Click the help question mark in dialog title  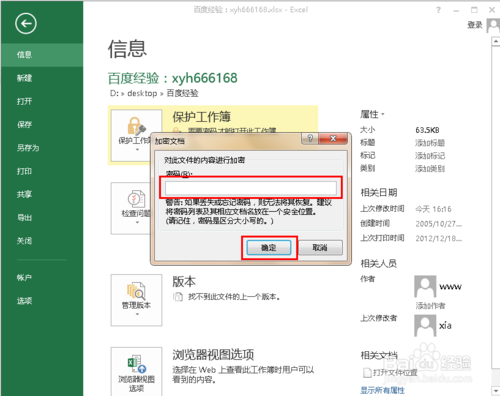[310, 138]
